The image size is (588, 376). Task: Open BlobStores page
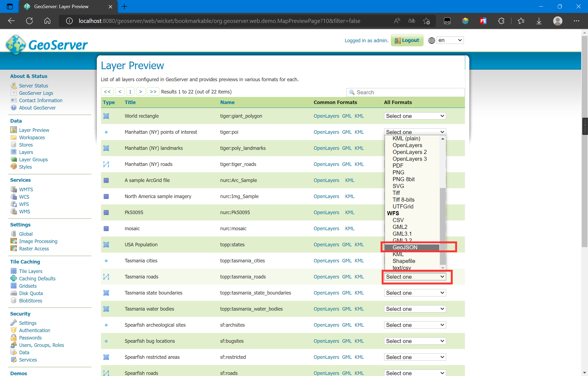pos(30,301)
